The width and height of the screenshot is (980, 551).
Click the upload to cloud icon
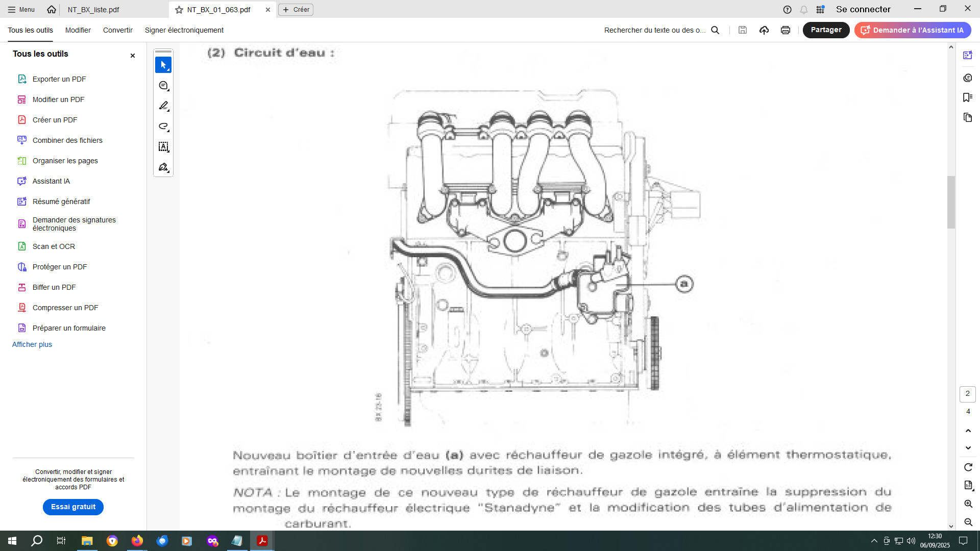click(x=764, y=30)
